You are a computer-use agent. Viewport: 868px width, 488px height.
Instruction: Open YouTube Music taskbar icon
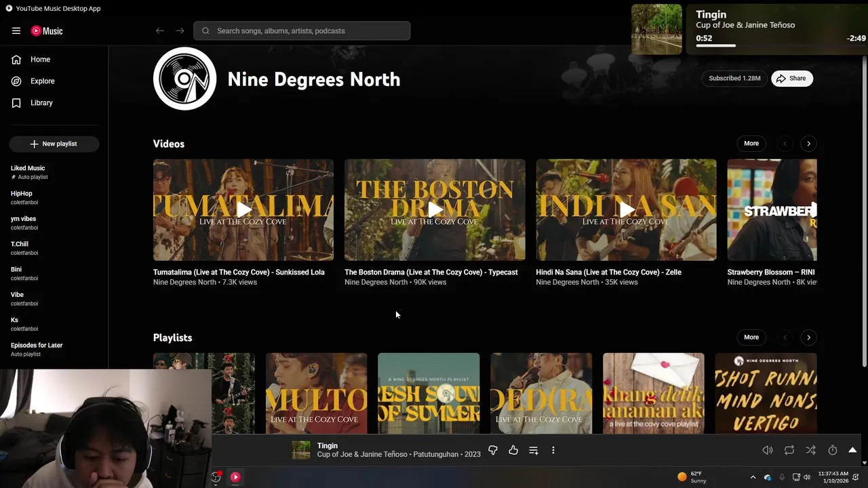tap(235, 477)
